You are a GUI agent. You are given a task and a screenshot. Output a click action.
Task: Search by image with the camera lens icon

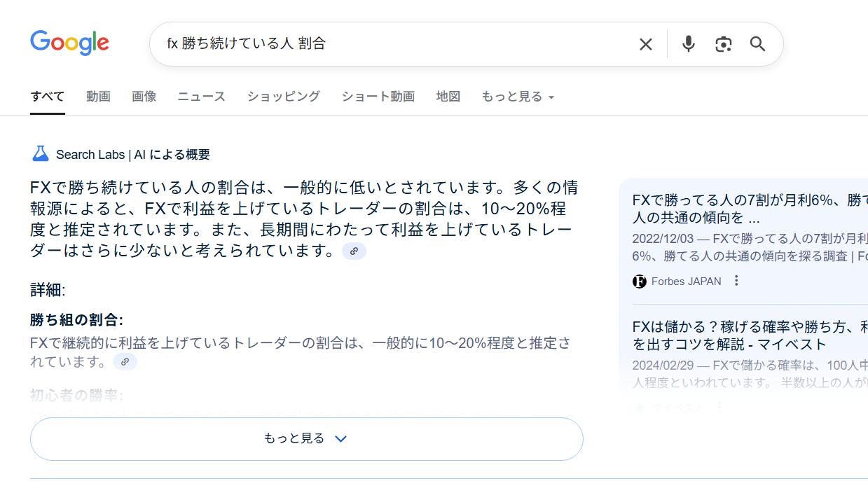tap(724, 44)
